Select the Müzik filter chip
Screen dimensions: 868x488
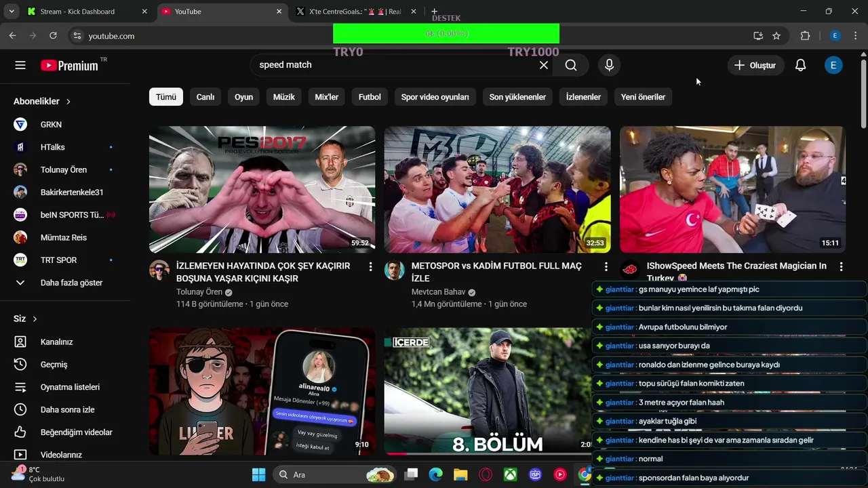tap(284, 97)
